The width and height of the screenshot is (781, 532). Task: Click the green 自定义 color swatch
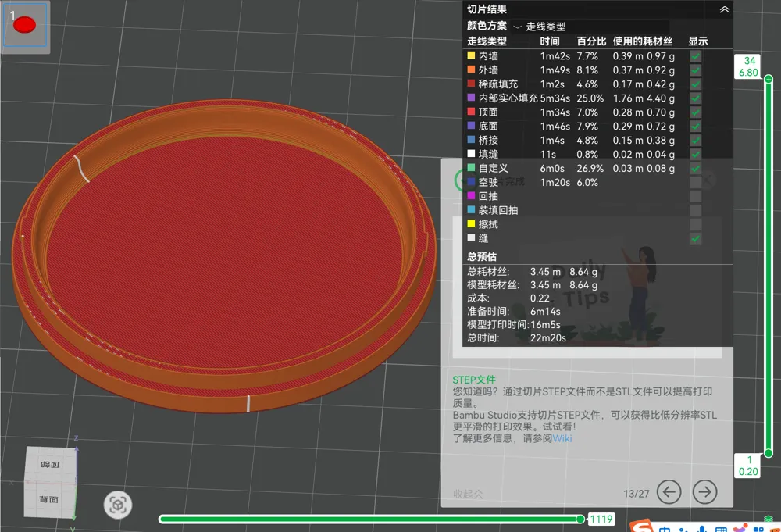click(471, 168)
